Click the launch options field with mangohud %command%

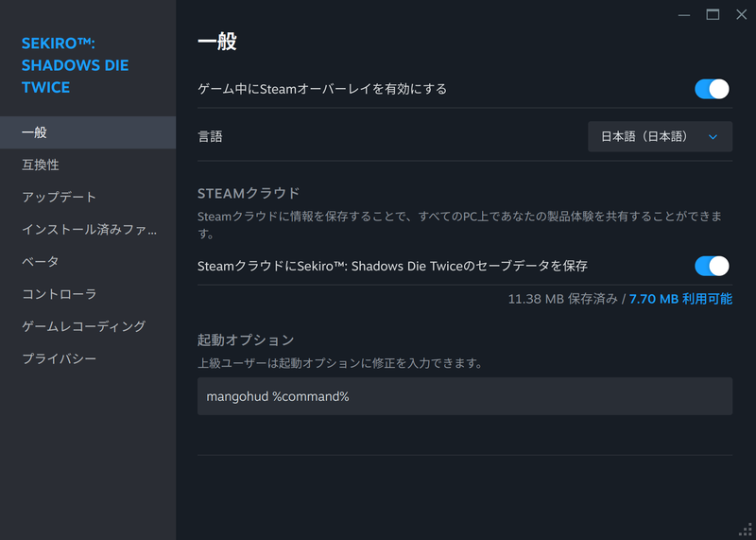pos(465,396)
